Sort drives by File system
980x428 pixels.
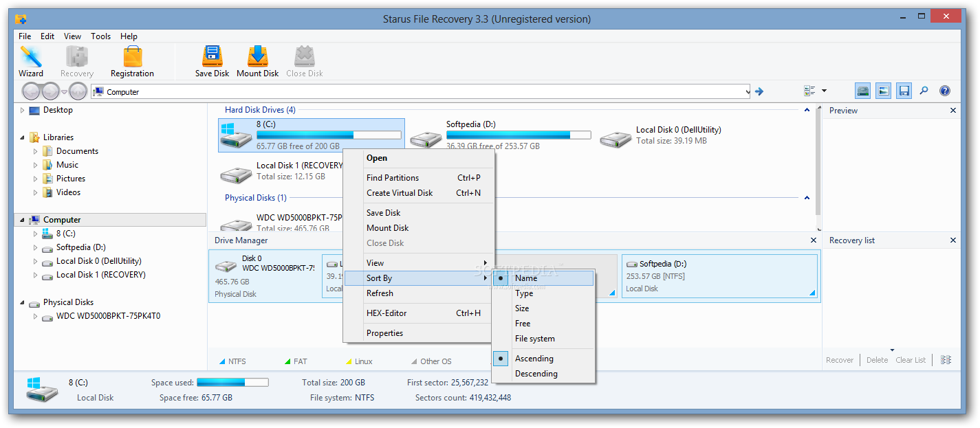click(543, 339)
